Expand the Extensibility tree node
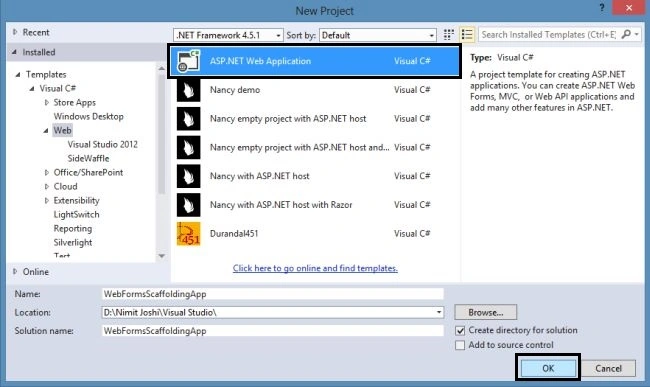Viewport: 650px width, 387px height. [x=46, y=201]
